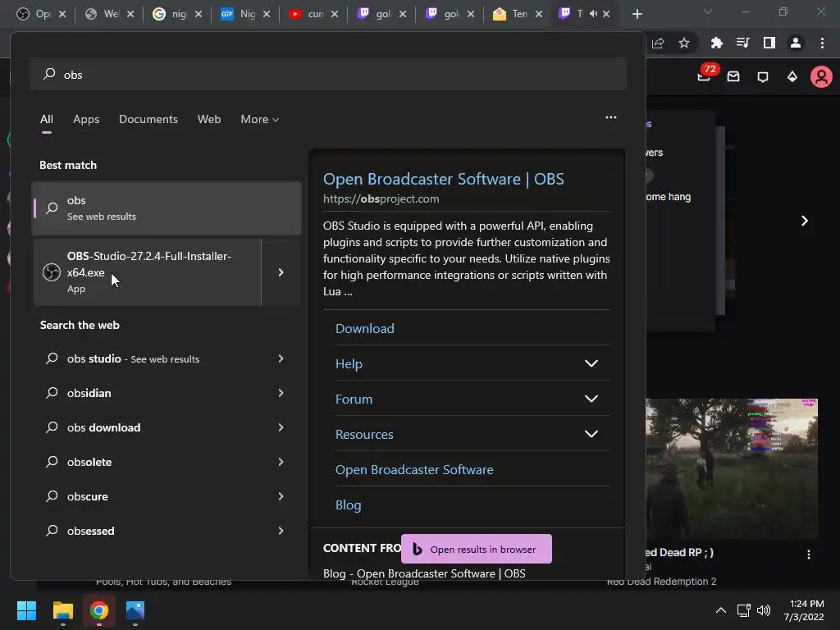Open the Twitch user avatar menu
The image size is (840, 630).
[821, 77]
